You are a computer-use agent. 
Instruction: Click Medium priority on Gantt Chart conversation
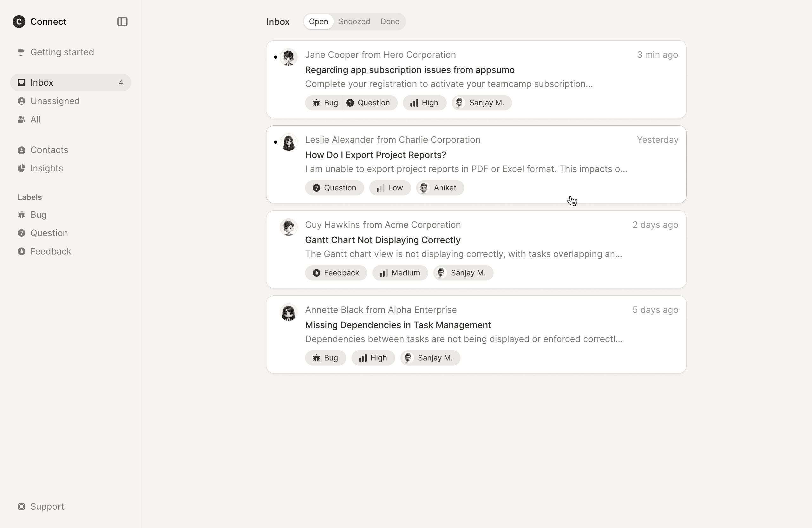400,273
